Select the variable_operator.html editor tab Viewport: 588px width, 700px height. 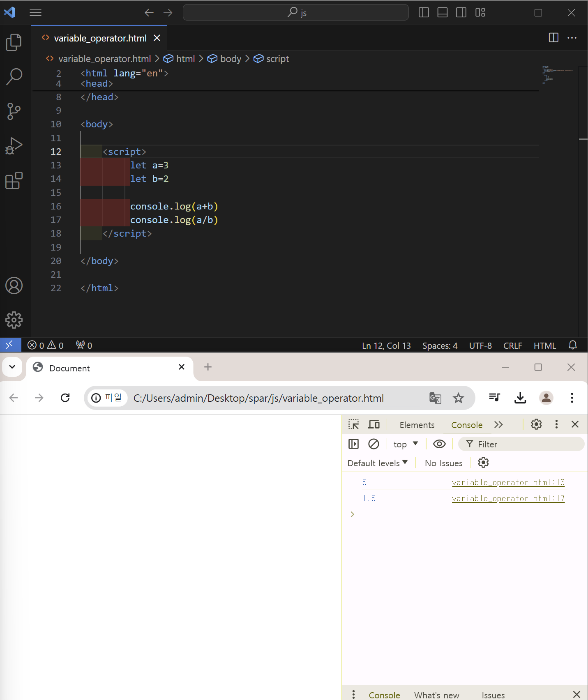tap(99, 38)
